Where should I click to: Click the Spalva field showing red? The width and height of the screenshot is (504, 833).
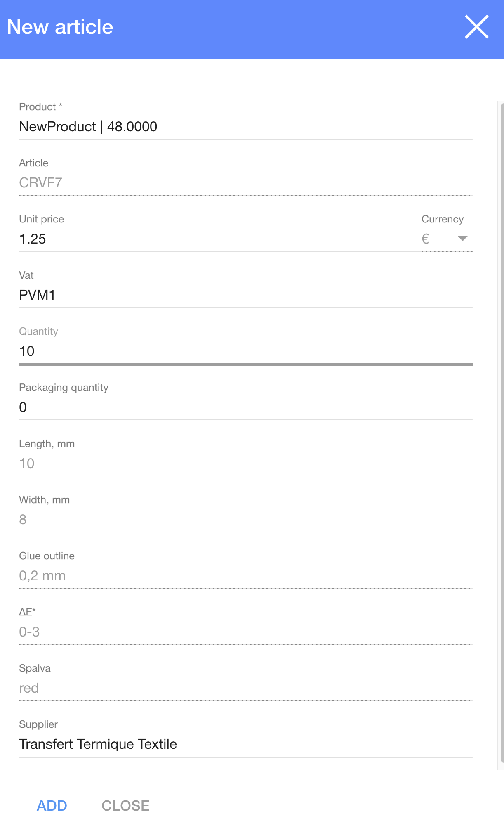point(245,688)
